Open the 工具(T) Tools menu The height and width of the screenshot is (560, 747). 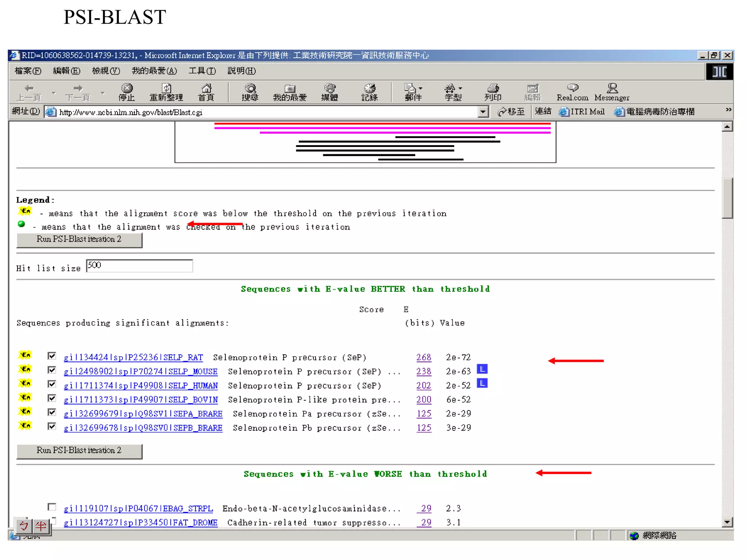pos(202,71)
